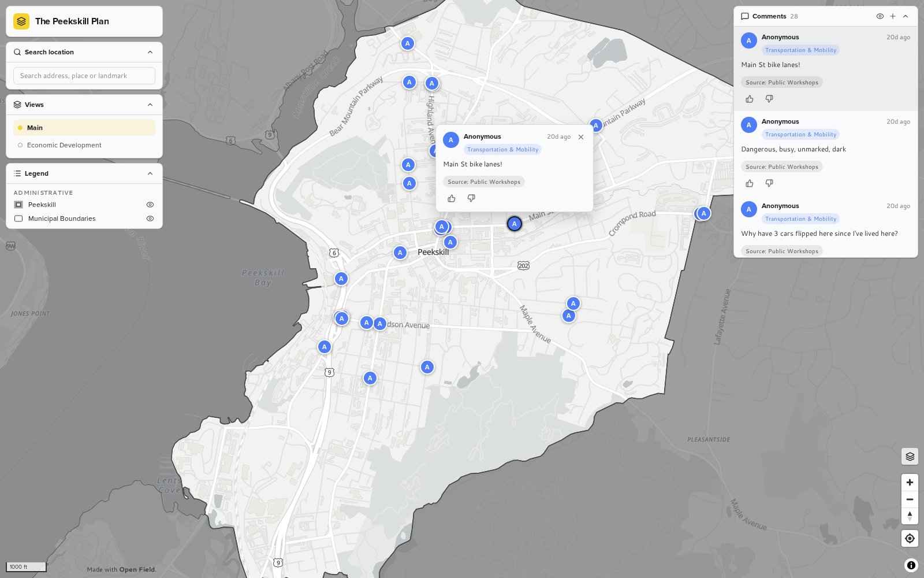Zoom in on the map
Image resolution: width=924 pixels, height=578 pixels.
(910, 482)
